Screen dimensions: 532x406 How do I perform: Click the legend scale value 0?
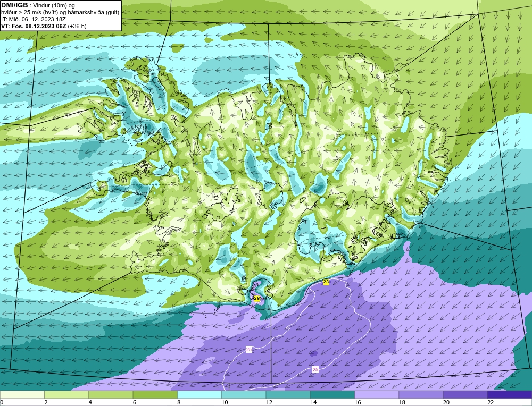coord(2,402)
